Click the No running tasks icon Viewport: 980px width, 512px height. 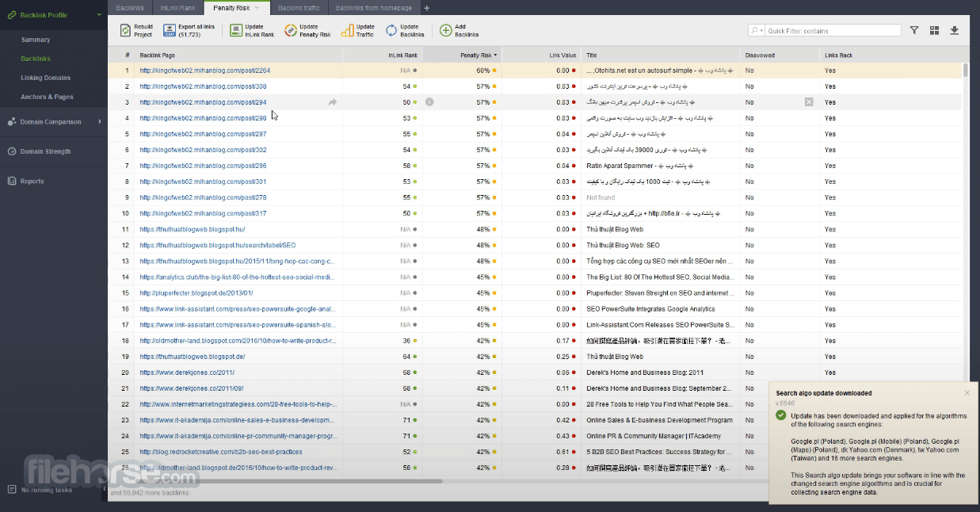point(12,490)
